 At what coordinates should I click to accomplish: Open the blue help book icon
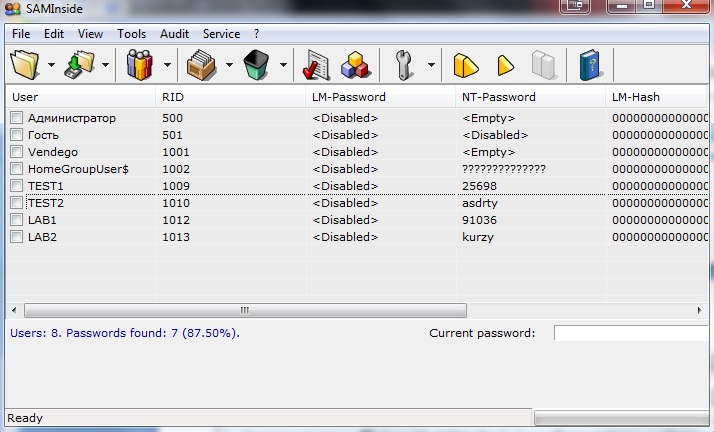[590, 65]
